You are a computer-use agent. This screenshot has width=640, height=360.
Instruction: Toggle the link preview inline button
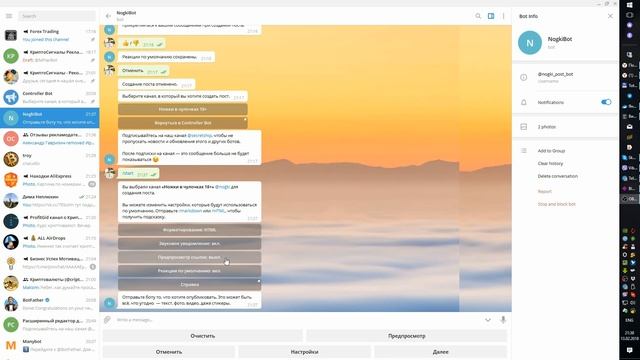(189, 257)
